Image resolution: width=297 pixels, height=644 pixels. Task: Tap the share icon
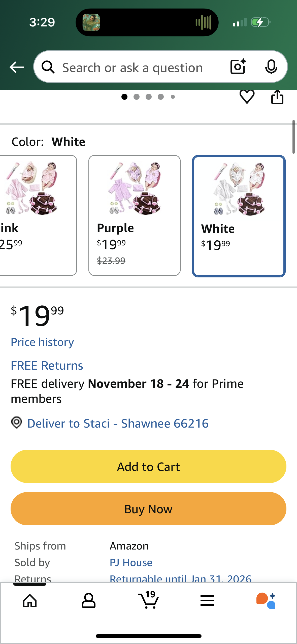tap(277, 97)
